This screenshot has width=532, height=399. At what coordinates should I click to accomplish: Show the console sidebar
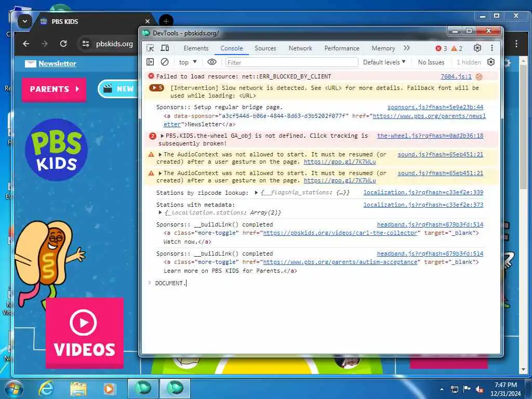click(150, 62)
